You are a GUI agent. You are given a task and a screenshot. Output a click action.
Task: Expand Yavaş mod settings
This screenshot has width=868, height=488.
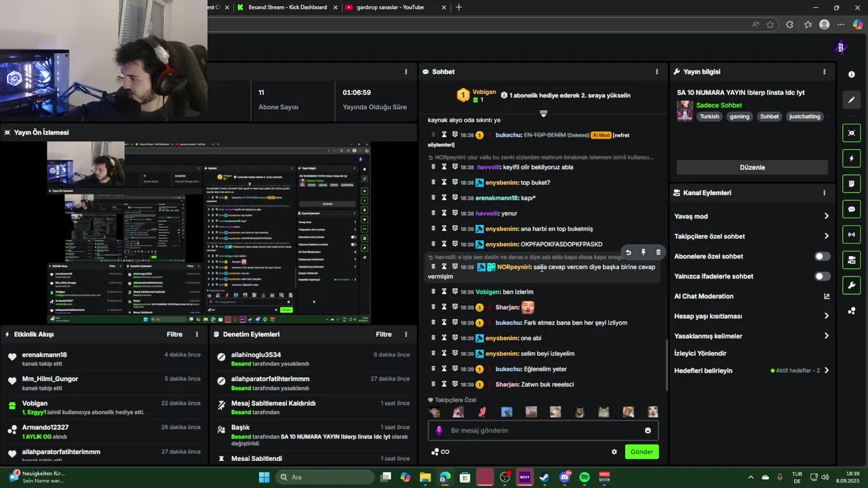[827, 216]
